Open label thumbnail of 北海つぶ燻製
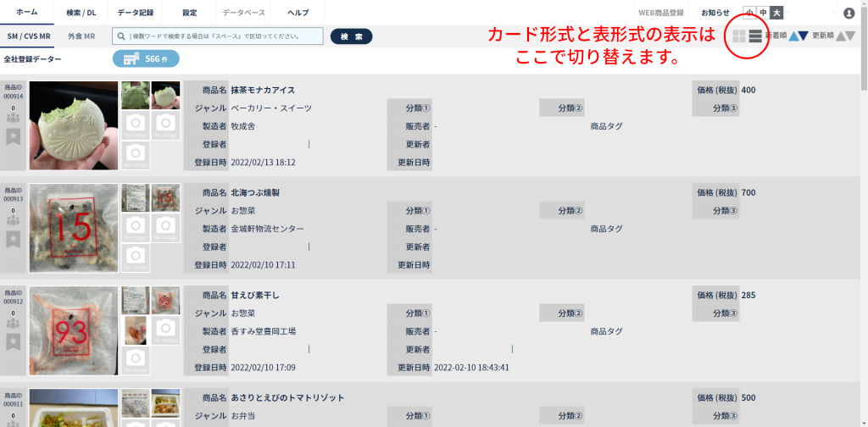868x427 pixels. point(136,198)
